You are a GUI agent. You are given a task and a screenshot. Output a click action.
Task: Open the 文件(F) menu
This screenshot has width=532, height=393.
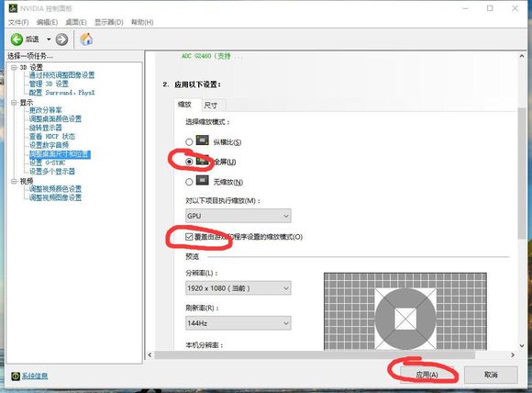pos(18,22)
